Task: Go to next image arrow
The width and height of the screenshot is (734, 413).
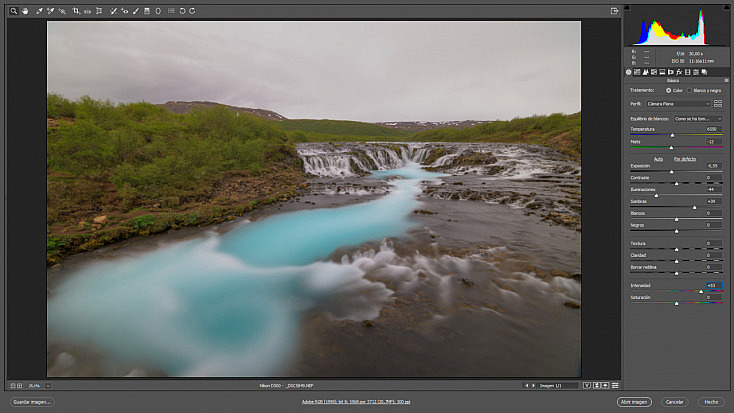Action: coord(533,386)
